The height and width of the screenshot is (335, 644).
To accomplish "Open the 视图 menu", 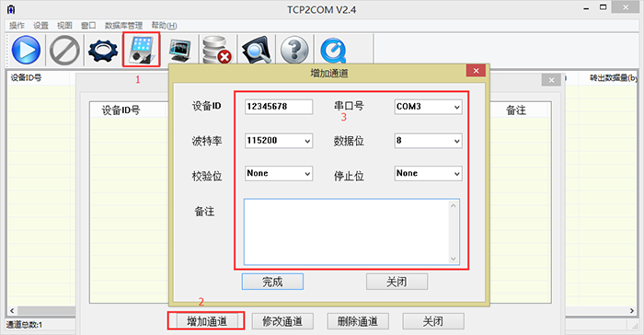I will [x=64, y=26].
